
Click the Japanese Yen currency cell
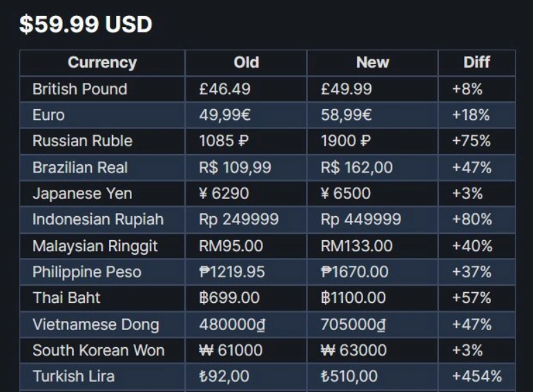[82, 194]
